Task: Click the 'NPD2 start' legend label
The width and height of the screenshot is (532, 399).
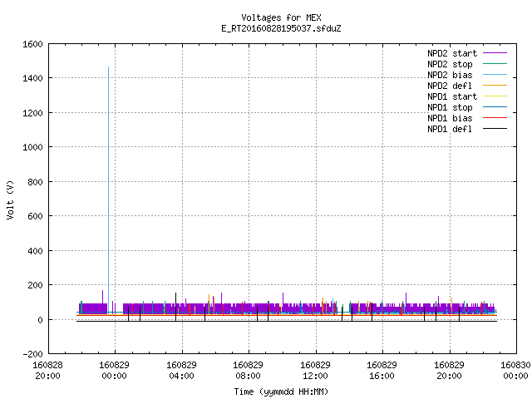Action: [452, 53]
